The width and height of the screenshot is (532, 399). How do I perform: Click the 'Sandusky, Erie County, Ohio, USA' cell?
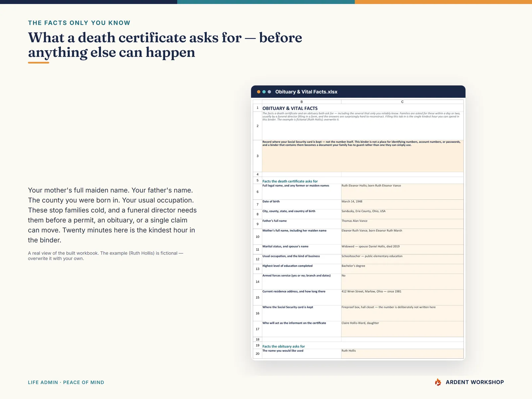pos(402,214)
